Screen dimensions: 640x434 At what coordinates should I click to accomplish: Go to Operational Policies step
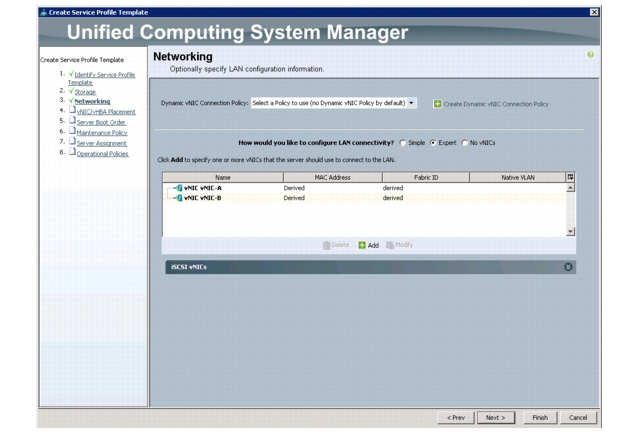pos(102,154)
